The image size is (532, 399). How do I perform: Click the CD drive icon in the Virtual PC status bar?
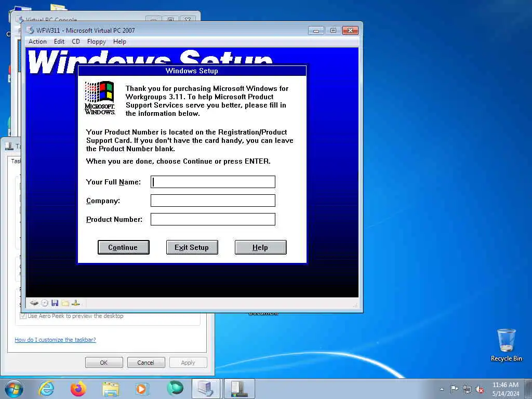tap(45, 303)
